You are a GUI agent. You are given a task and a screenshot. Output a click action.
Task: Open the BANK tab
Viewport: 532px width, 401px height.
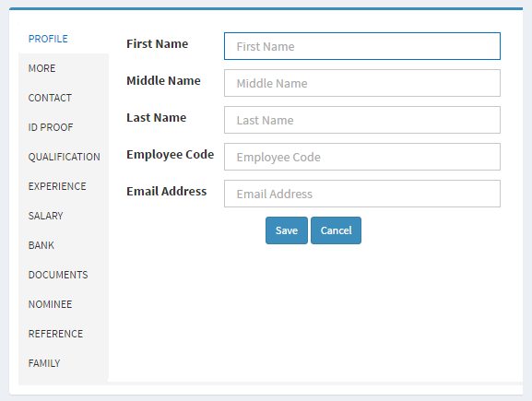(41, 245)
